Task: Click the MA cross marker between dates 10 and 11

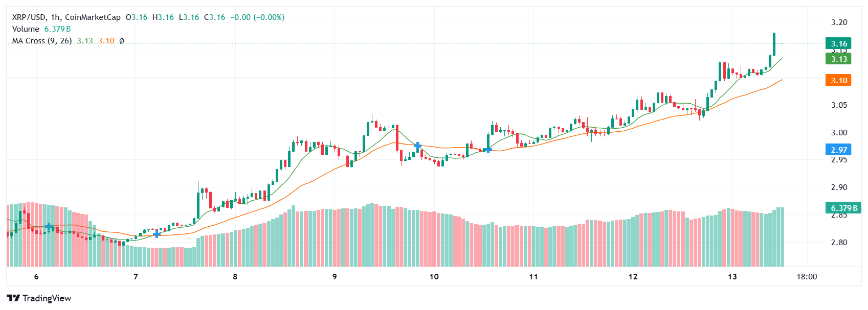Action: [488, 150]
